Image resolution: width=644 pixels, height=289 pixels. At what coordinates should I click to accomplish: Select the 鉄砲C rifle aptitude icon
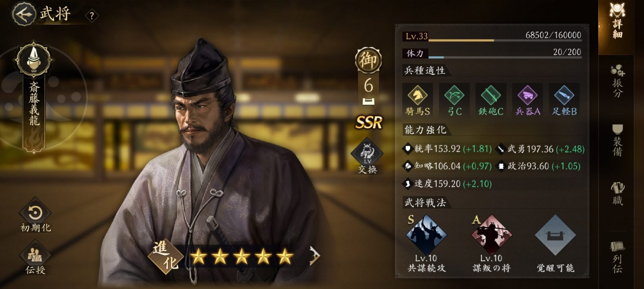pyautogui.click(x=491, y=100)
